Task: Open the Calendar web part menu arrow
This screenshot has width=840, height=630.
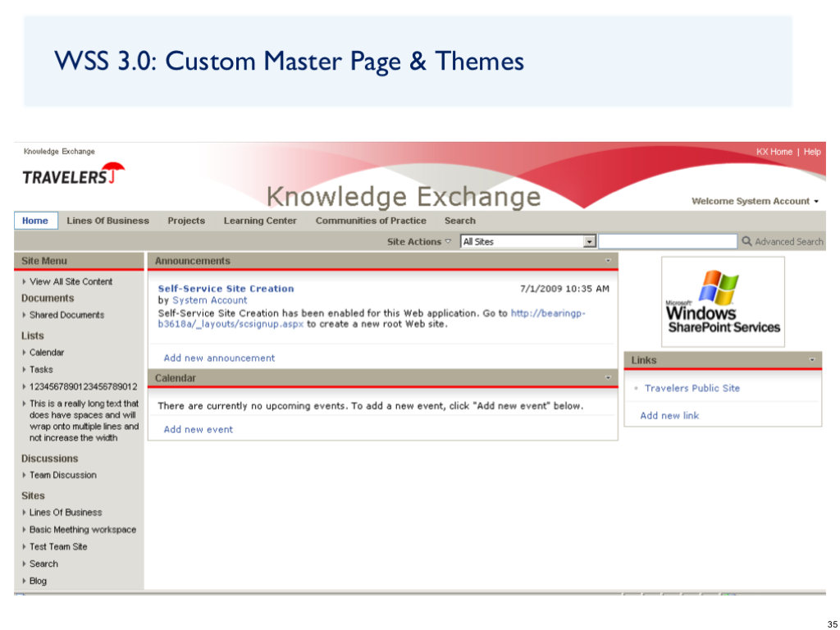Action: point(608,377)
